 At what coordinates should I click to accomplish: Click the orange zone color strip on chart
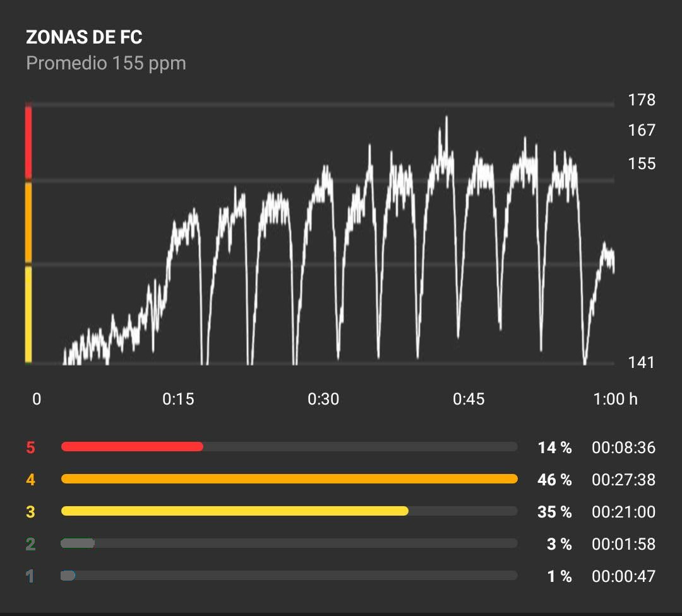[x=28, y=222]
